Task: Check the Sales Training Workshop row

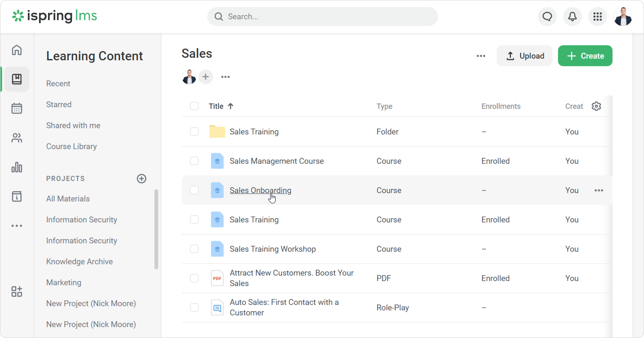Action: coord(194,249)
